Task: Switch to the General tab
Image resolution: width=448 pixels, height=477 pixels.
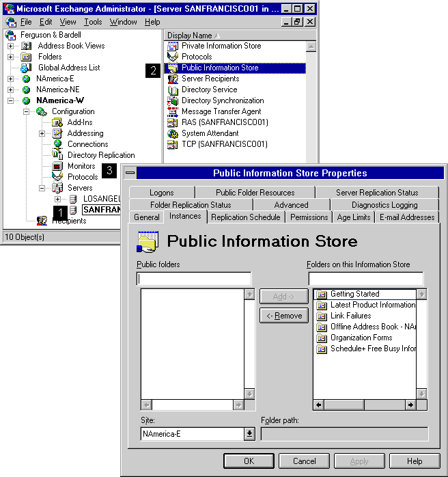Action: point(147,217)
